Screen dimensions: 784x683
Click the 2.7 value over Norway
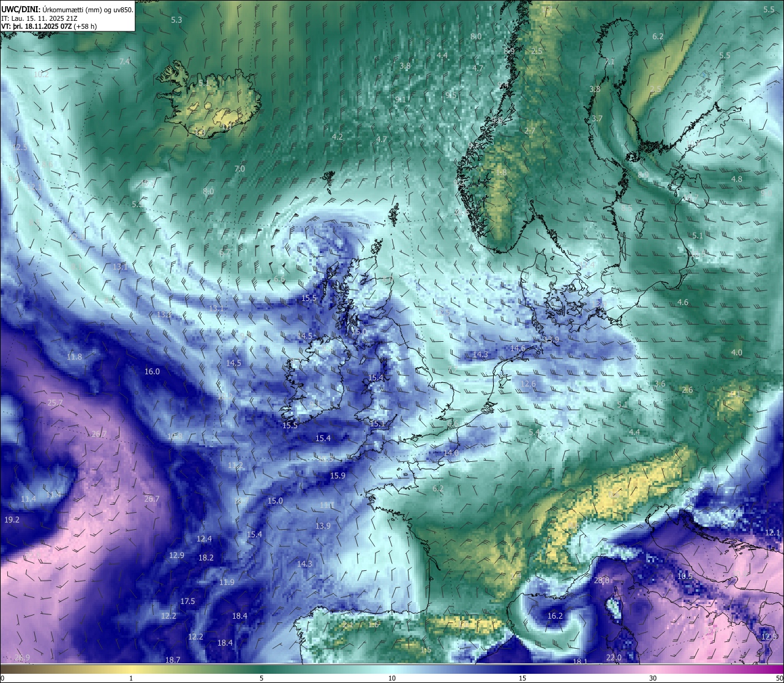[530, 130]
